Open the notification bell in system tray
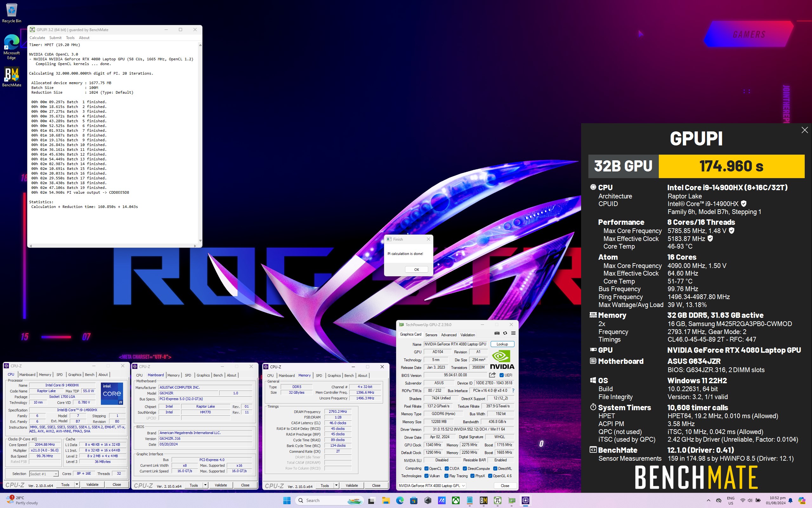The height and width of the screenshot is (508, 812). pos(790,500)
